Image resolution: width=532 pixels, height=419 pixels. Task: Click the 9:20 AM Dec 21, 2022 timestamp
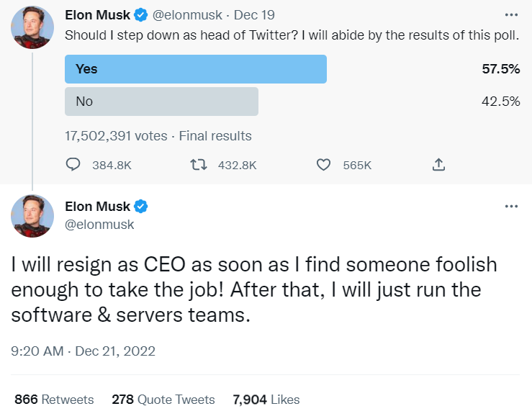(x=84, y=351)
